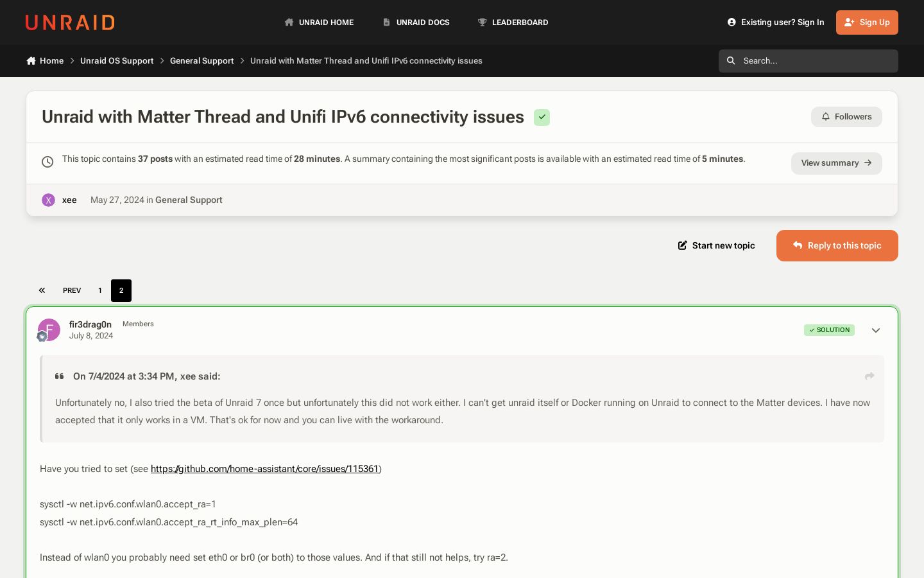Click the clock icon beside topic summary

pyautogui.click(x=47, y=162)
